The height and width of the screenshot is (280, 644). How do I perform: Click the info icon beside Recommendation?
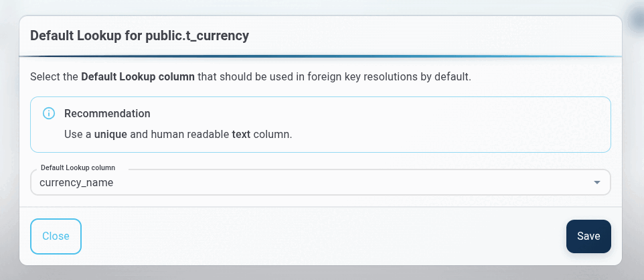[x=49, y=113]
